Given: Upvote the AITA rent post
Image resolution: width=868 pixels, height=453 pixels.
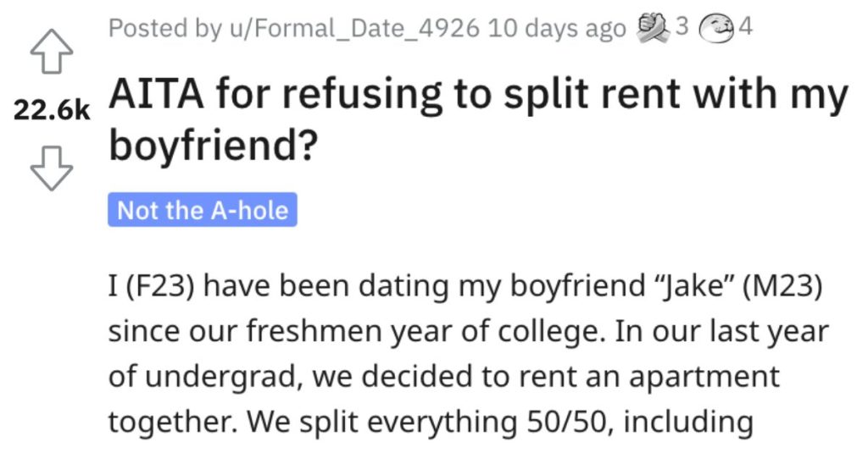Looking at the screenshot, I should tap(52, 52).
